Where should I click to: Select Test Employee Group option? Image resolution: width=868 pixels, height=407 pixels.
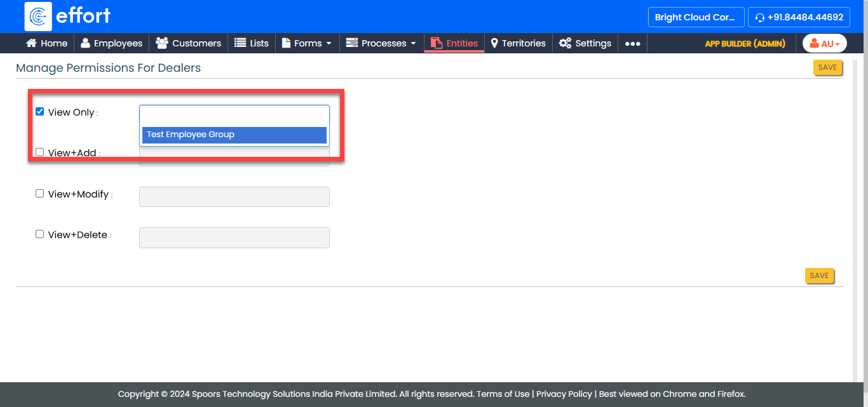[234, 135]
